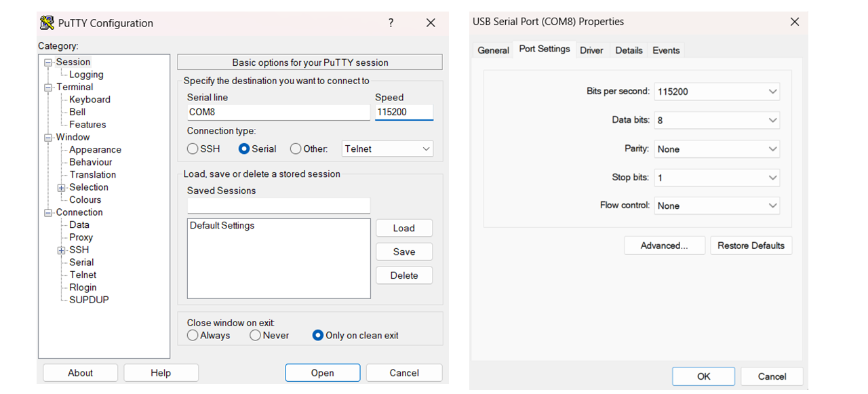Open the Parity dropdown

point(717,149)
